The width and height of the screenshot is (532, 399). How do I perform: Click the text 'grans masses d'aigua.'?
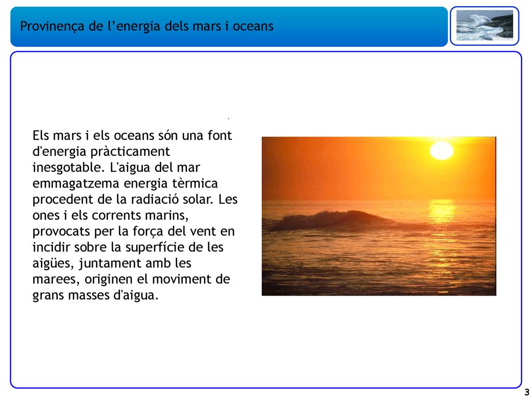[96, 295]
